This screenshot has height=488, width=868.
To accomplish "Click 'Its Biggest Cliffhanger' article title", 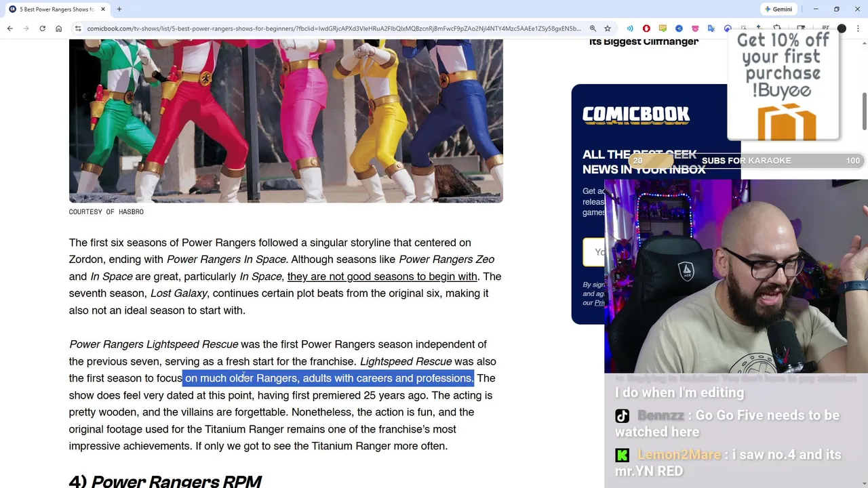I will tap(644, 42).
